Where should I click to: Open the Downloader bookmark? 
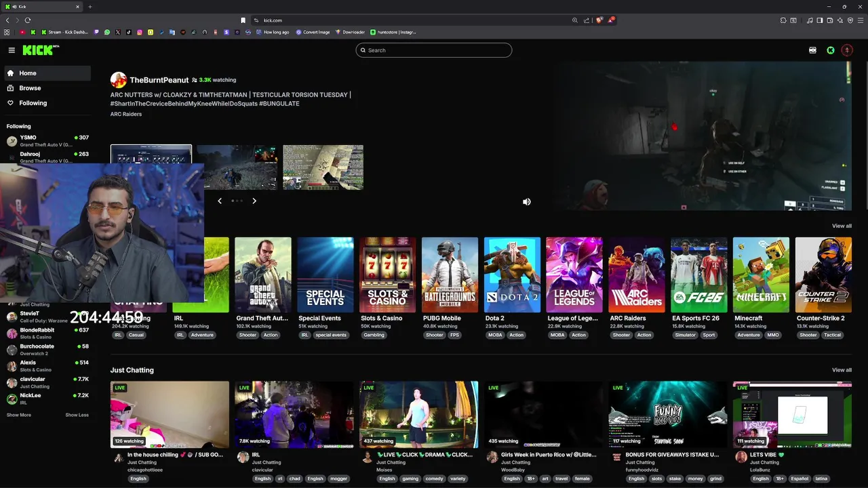351,32
